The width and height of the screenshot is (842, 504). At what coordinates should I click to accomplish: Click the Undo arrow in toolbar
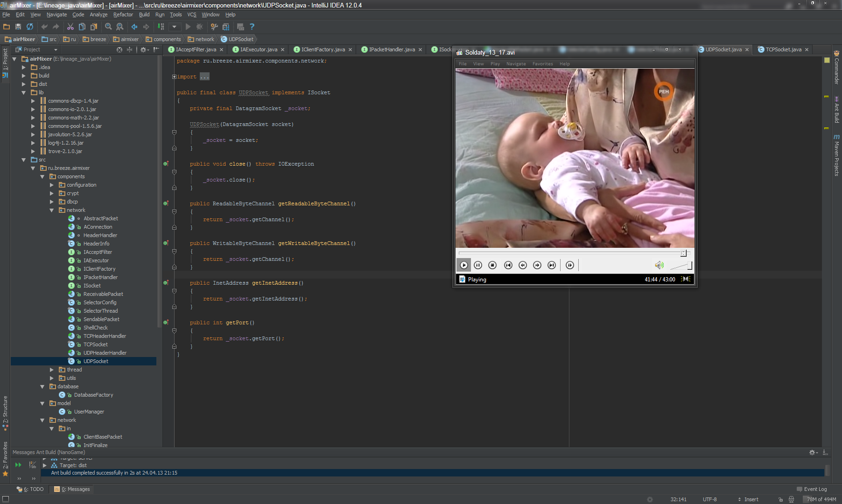pos(44,27)
